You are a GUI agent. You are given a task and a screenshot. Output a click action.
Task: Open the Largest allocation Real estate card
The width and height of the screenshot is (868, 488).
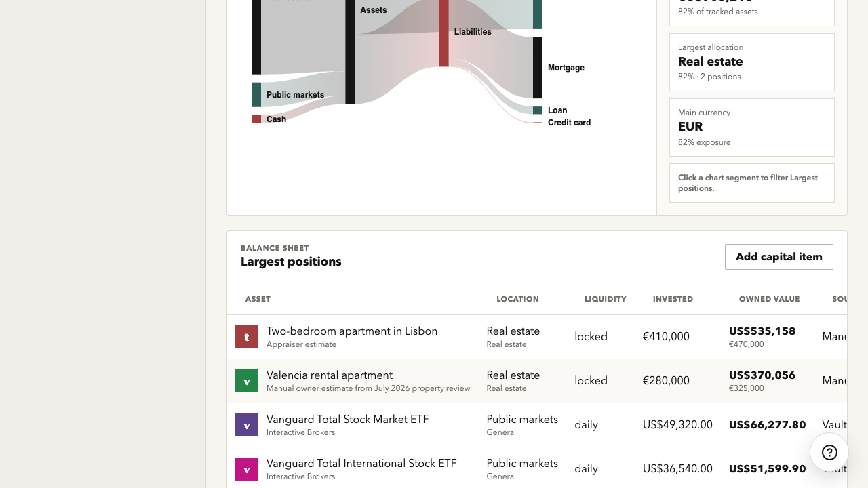[752, 62]
